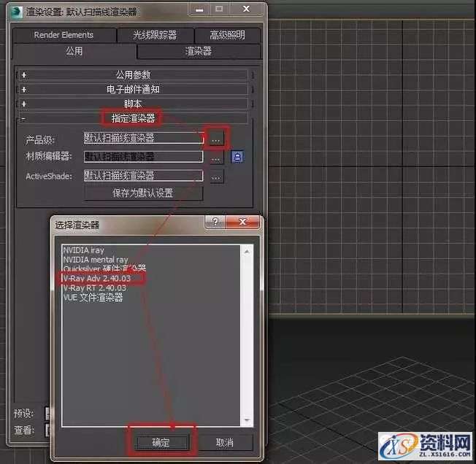Open the 高级照明 tab
The height and width of the screenshot is (464, 476).
point(227,35)
